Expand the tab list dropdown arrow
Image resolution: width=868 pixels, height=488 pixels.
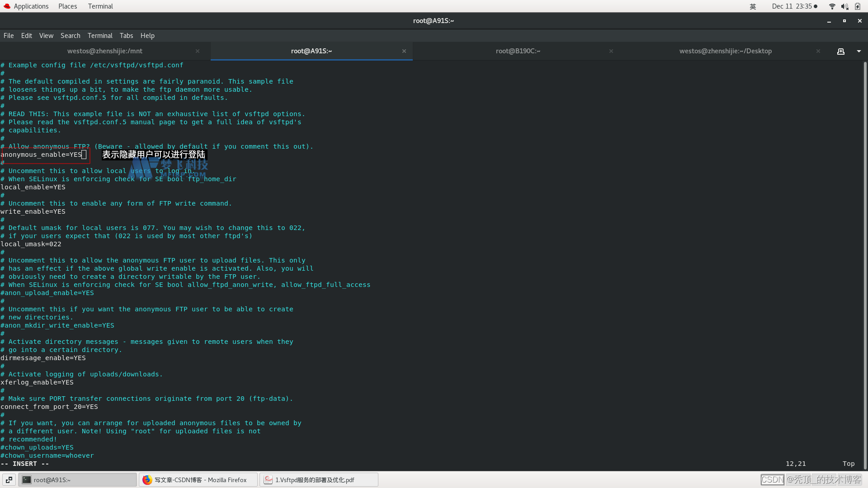(x=859, y=52)
